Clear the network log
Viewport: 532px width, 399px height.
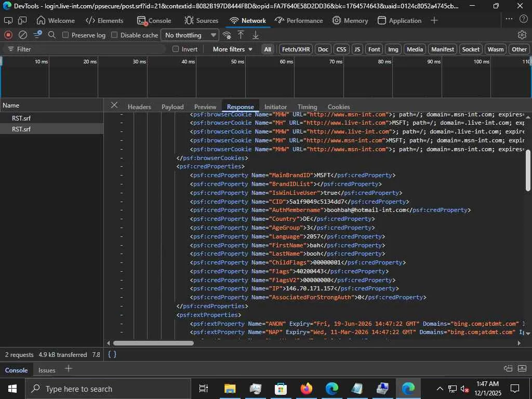click(x=23, y=35)
